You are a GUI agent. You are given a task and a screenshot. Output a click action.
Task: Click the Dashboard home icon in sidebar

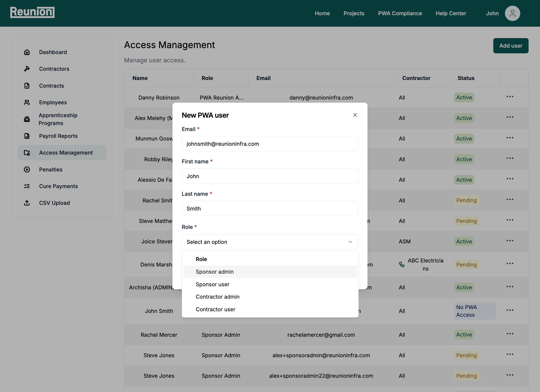tap(27, 52)
